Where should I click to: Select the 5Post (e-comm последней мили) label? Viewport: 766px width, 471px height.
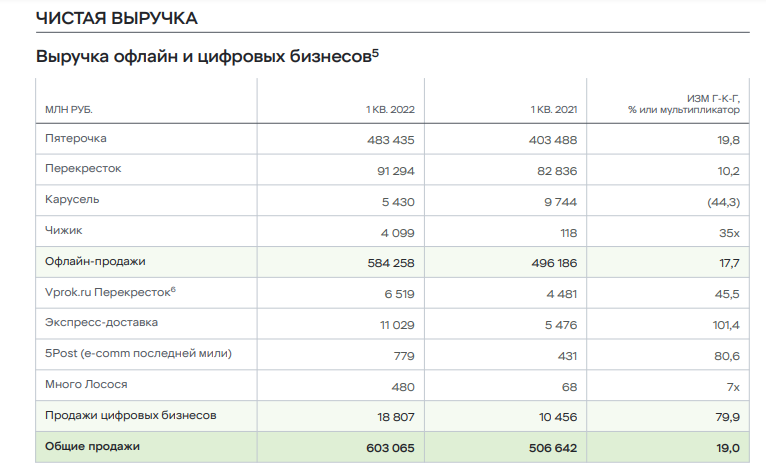coord(138,353)
